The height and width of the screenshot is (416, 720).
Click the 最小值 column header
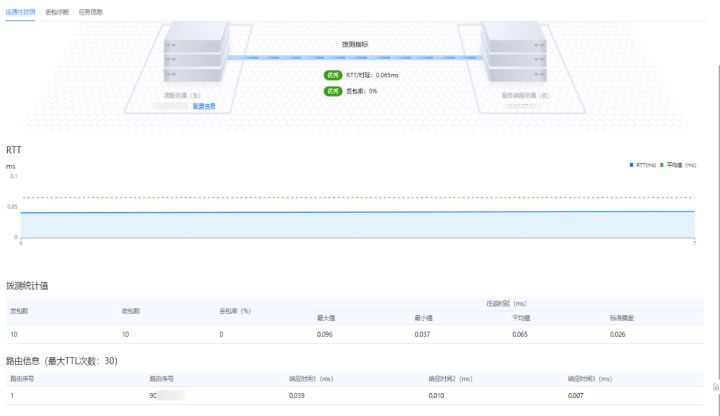[423, 318]
